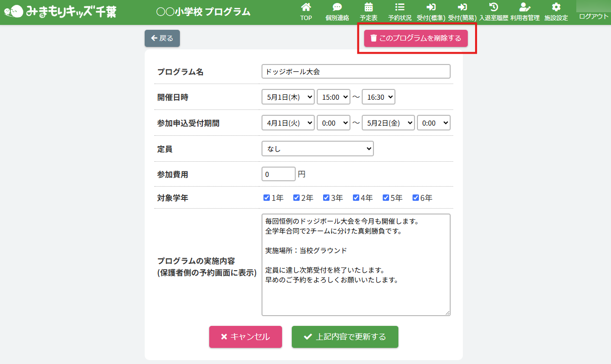Click the 上記内容で更新する button
Screen dimensions: 611x364
(x=345, y=337)
